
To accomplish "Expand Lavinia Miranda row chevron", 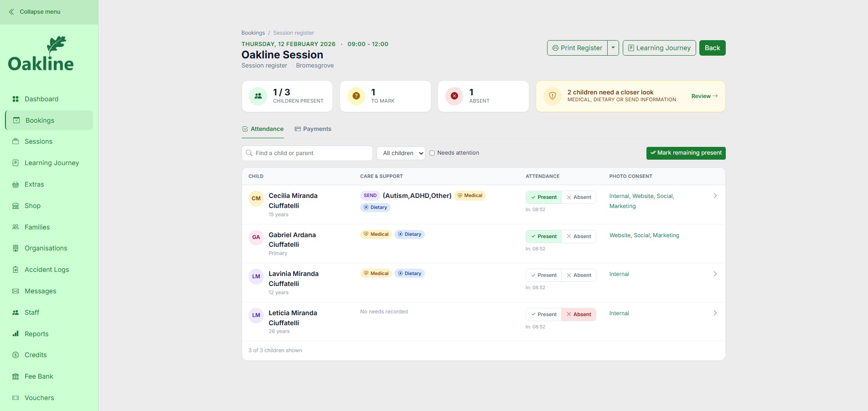I will tap(715, 274).
